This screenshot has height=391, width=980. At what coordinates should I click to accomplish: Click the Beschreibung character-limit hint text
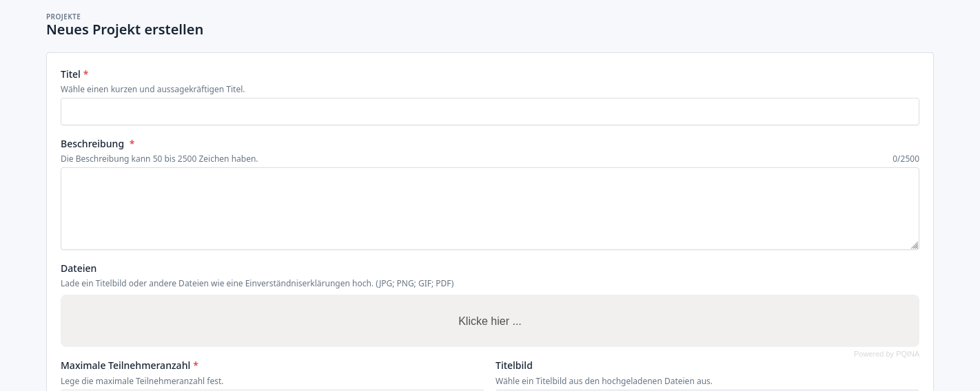[x=159, y=159]
